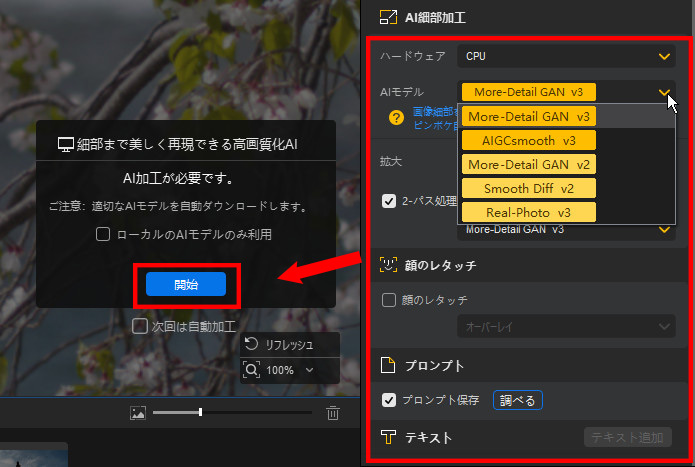Click the trash delete icon
This screenshot has width=695, height=467.
pos(333,413)
